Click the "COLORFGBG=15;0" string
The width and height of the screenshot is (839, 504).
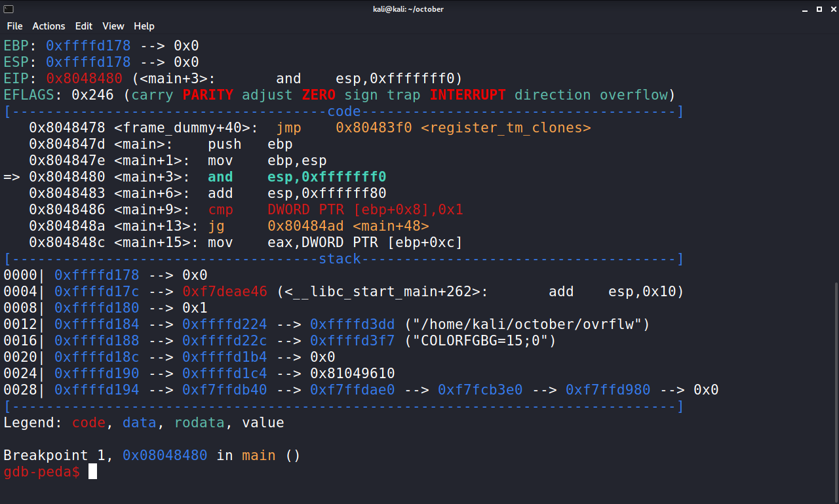tap(480, 341)
